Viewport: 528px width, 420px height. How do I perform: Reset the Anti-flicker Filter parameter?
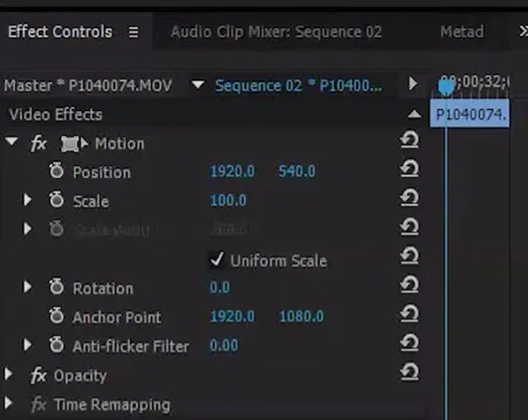click(409, 343)
